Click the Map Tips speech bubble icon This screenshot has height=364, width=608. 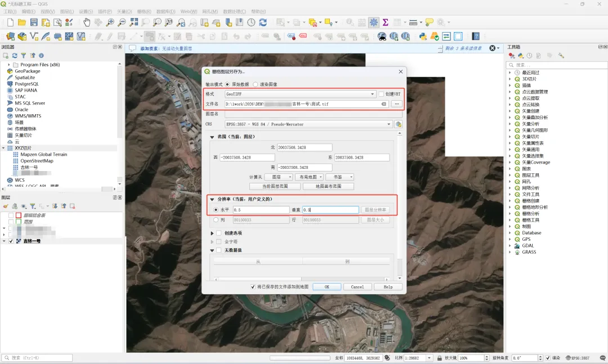click(429, 23)
